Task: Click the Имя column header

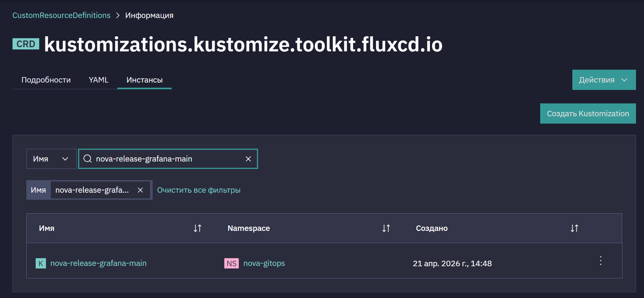Action: coord(47,228)
